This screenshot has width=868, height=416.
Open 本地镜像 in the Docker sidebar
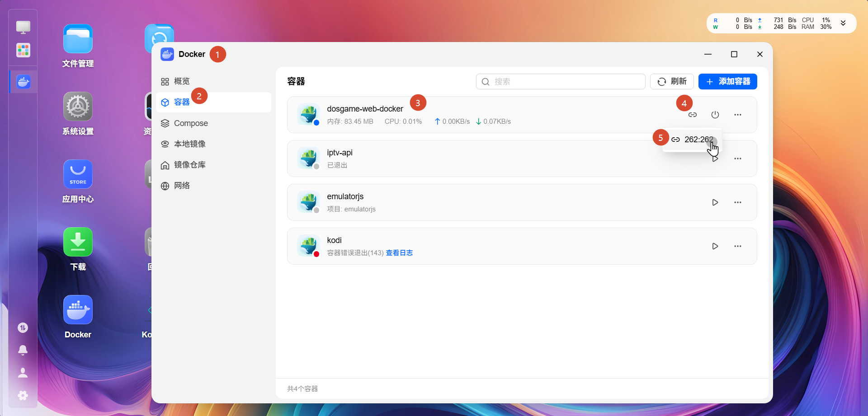click(x=213, y=144)
